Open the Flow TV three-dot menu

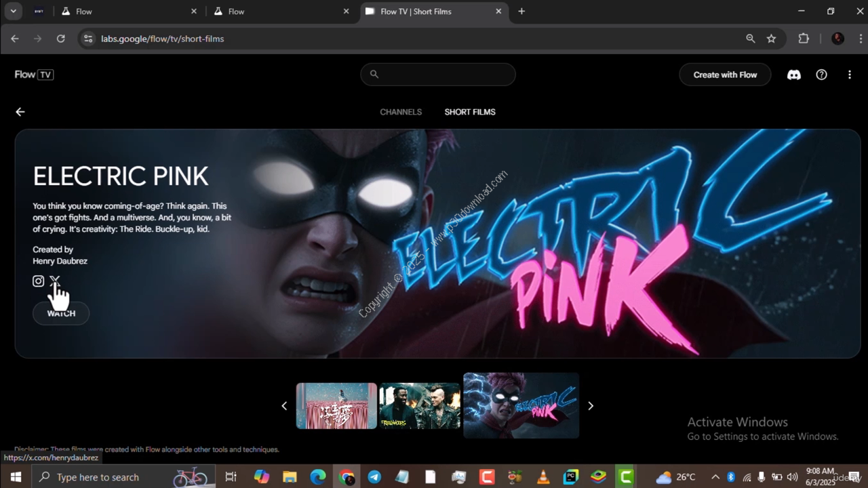[849, 75]
